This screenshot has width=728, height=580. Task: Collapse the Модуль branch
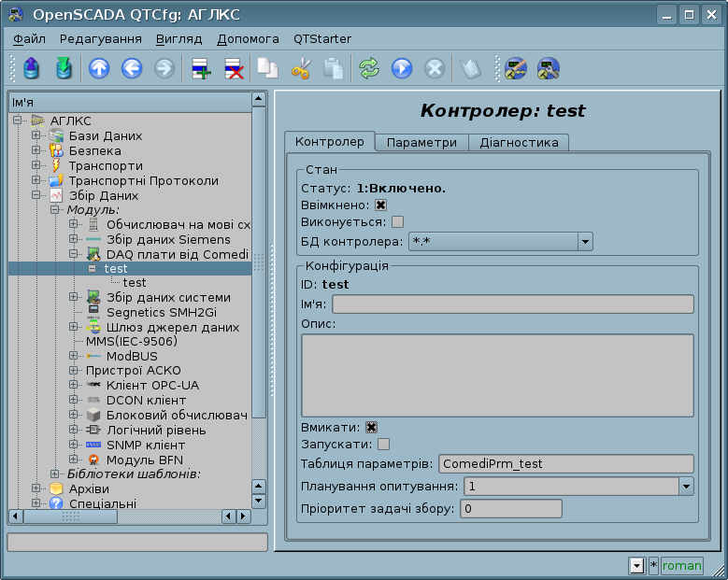(54, 210)
